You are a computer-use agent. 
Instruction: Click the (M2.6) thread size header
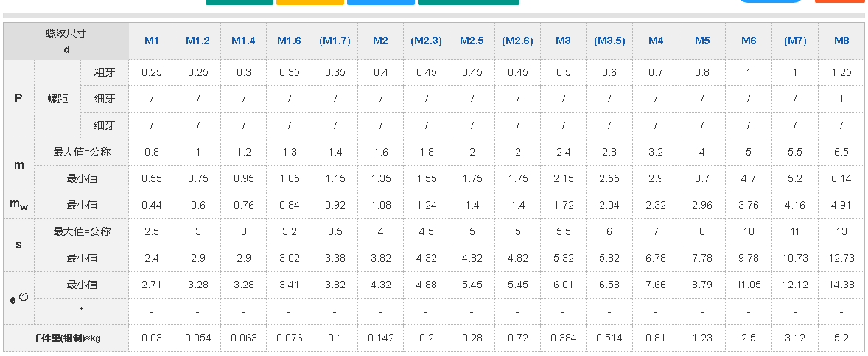[518, 41]
